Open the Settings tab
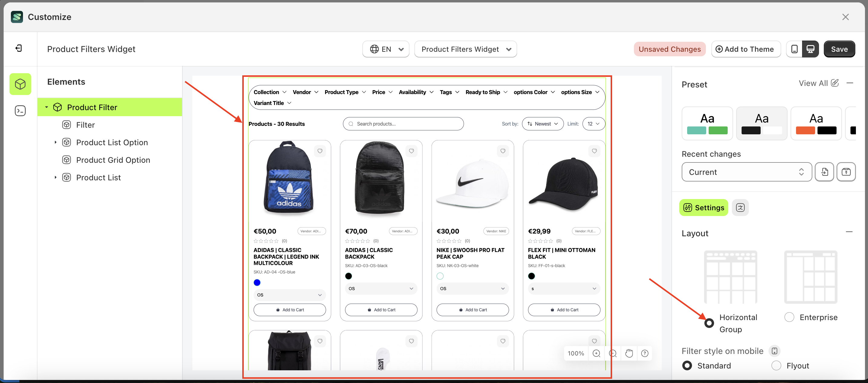868x383 pixels. [x=703, y=208]
